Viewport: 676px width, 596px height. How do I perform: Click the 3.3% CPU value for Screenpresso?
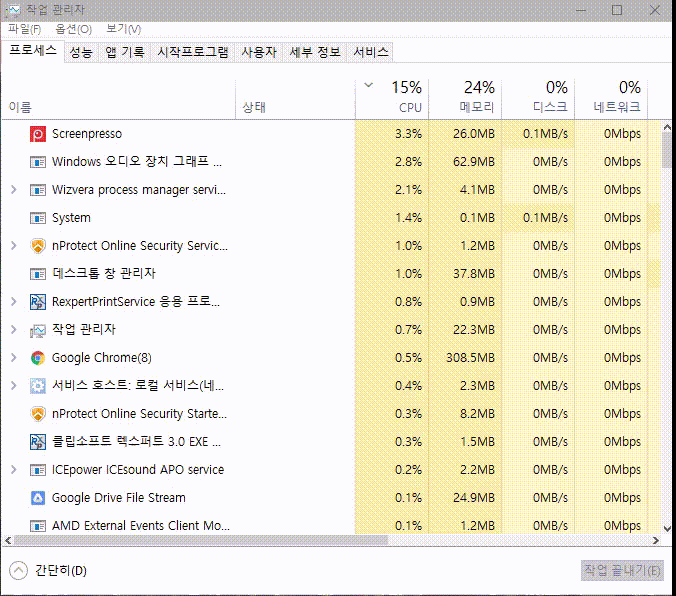coord(408,134)
